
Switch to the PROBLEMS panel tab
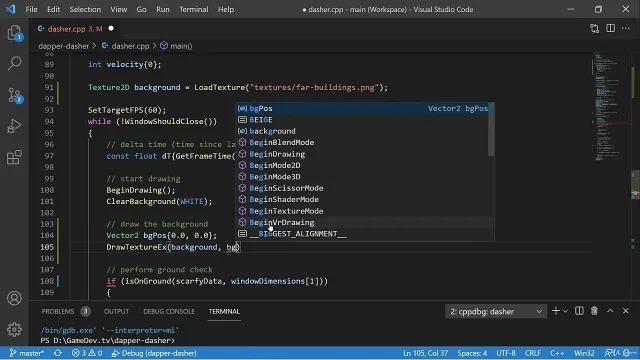tap(65, 311)
